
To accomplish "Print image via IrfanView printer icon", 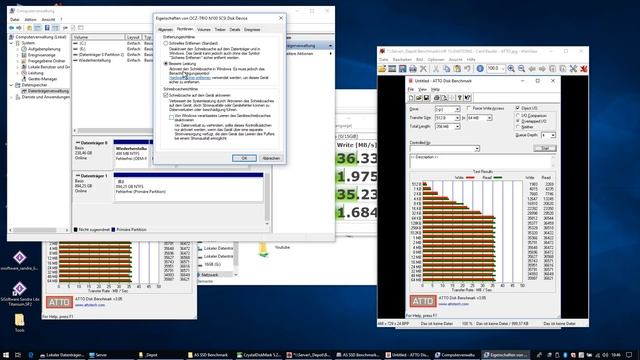I will [413, 69].
